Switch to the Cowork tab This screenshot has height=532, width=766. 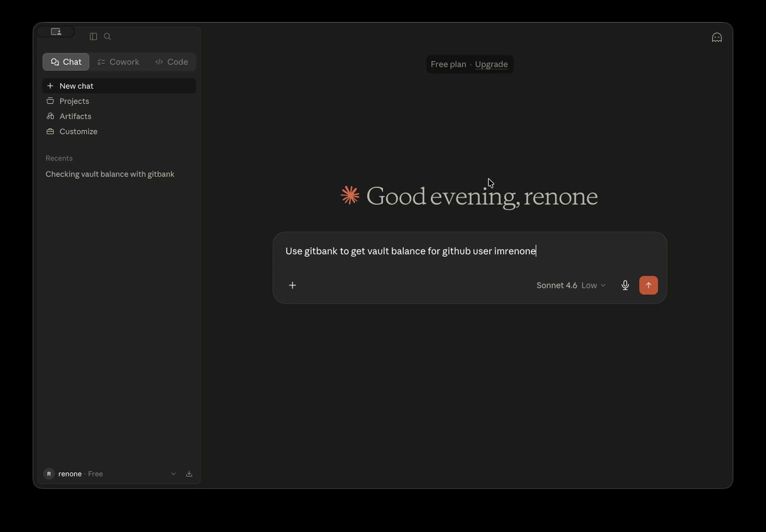point(118,62)
